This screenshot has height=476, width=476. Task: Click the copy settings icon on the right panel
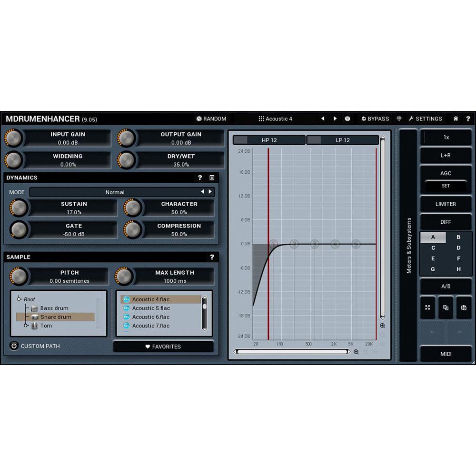pos(446,307)
